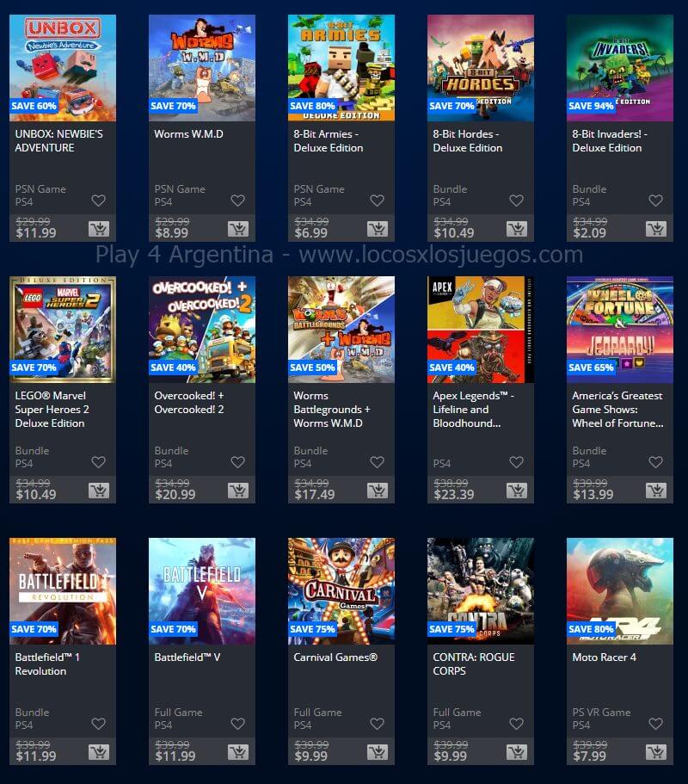
Task: Open the Carnival Games cover art
Action: 341,591
